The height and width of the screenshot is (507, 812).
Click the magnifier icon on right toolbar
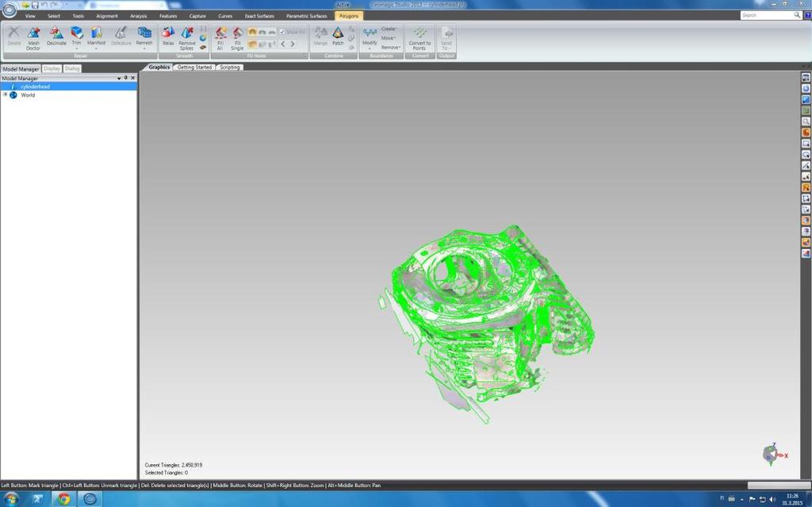tap(806, 121)
